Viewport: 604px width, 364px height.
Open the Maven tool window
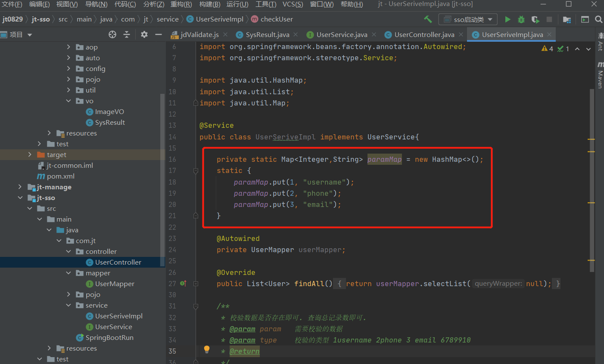click(x=600, y=75)
